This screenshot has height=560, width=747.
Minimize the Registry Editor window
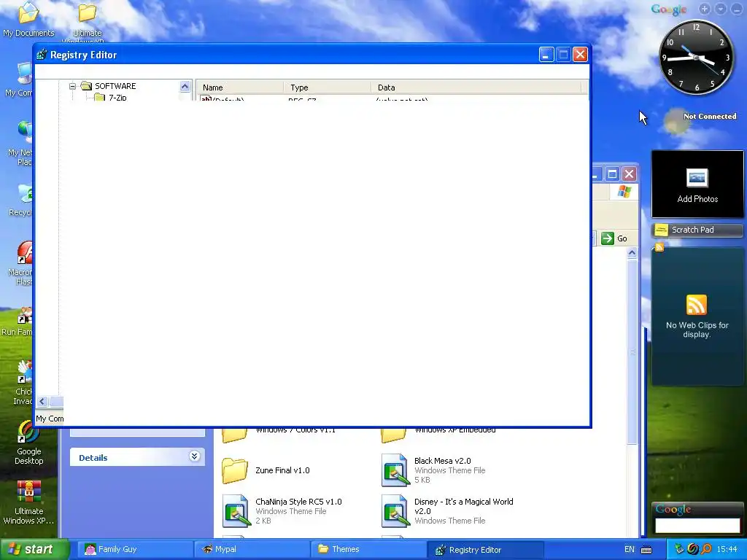pos(546,55)
